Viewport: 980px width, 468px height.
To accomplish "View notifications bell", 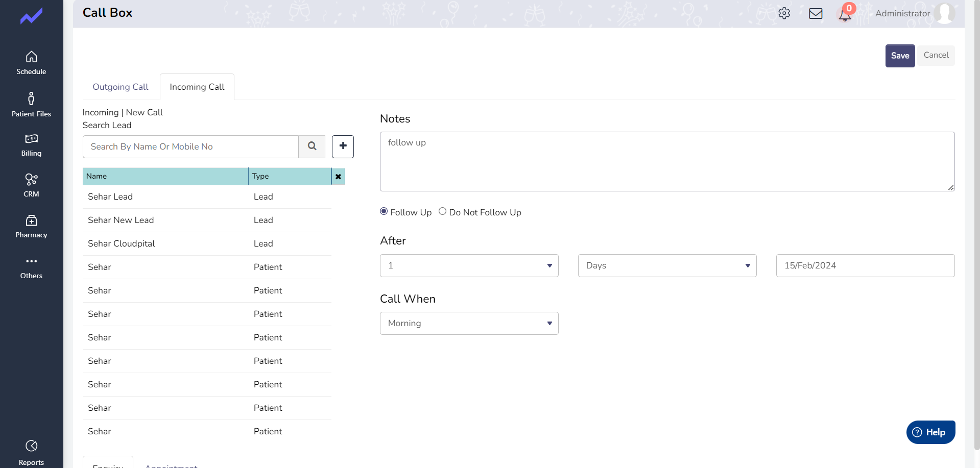I will 845,14.
